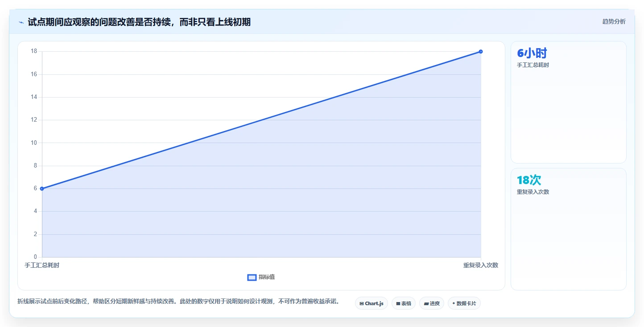Click the y-axis tick label 18

(x=34, y=51)
